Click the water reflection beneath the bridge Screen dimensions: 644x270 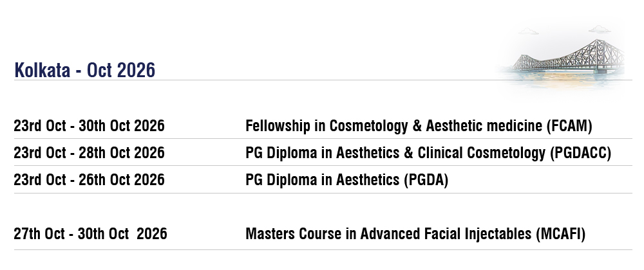(x=563, y=78)
